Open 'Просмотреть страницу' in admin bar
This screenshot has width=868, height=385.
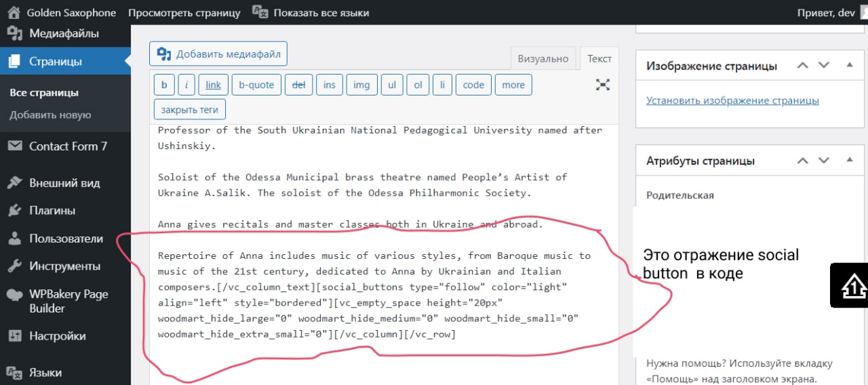[184, 12]
